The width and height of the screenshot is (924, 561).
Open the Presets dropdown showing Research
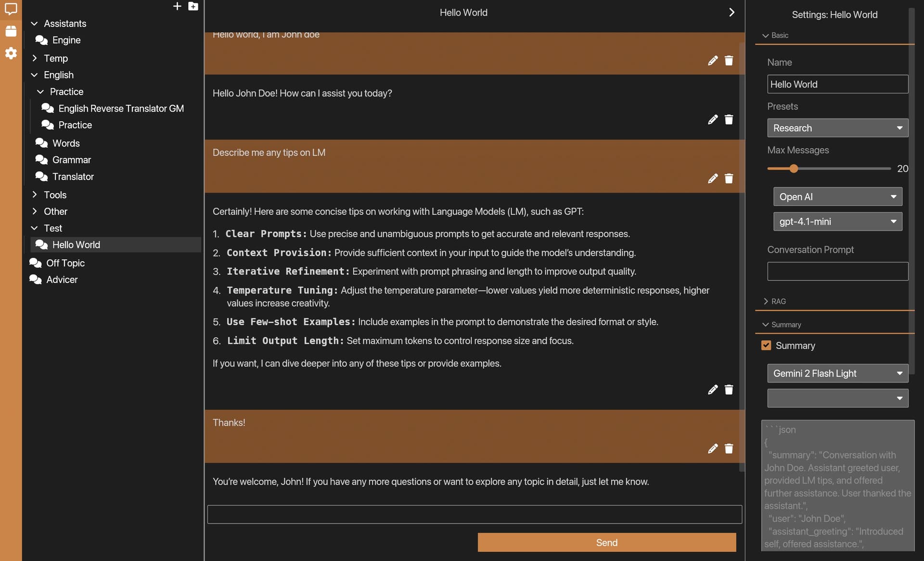point(837,128)
